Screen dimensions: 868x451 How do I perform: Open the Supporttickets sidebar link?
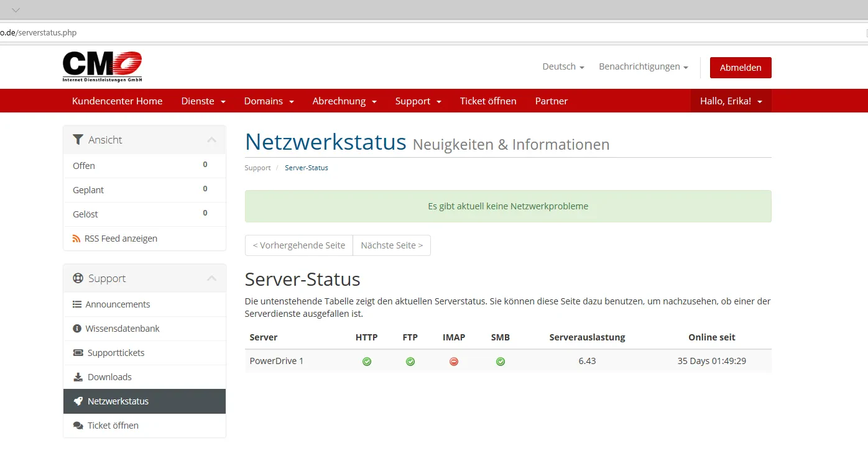144,353
